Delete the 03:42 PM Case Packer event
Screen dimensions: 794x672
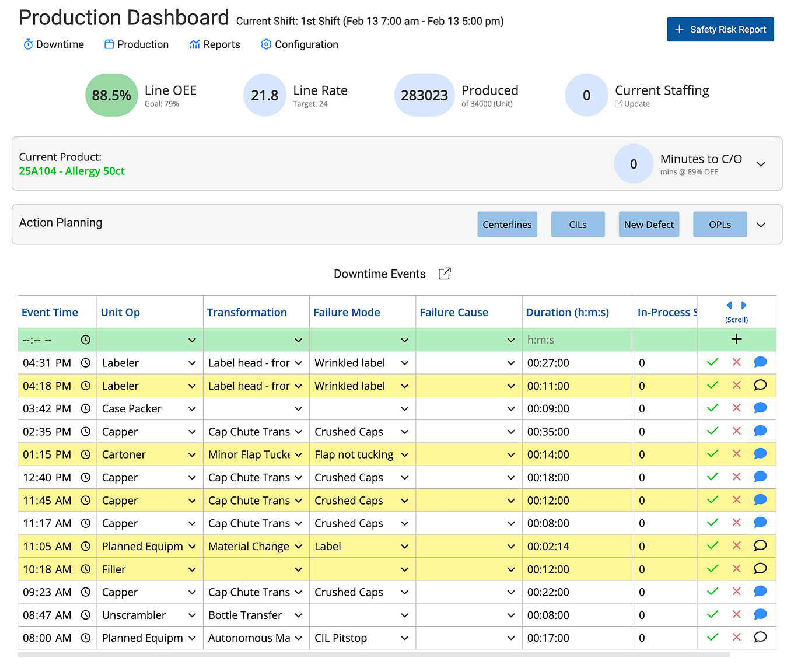pos(736,408)
